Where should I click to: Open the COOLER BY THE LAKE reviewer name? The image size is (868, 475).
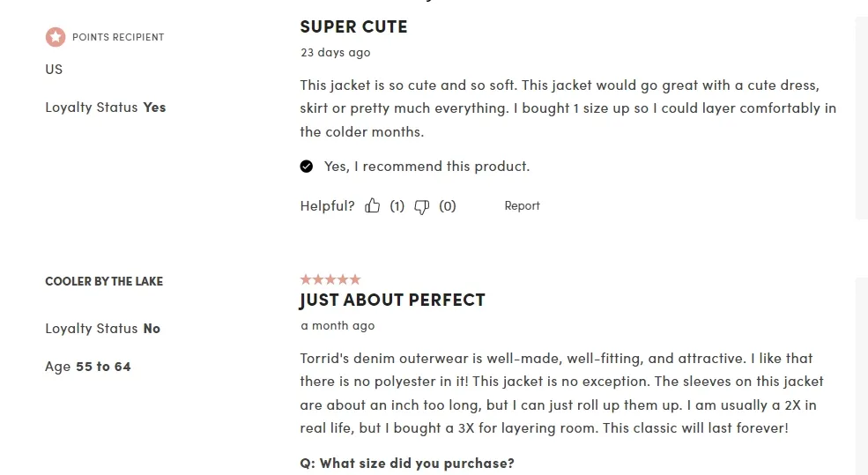click(x=104, y=281)
